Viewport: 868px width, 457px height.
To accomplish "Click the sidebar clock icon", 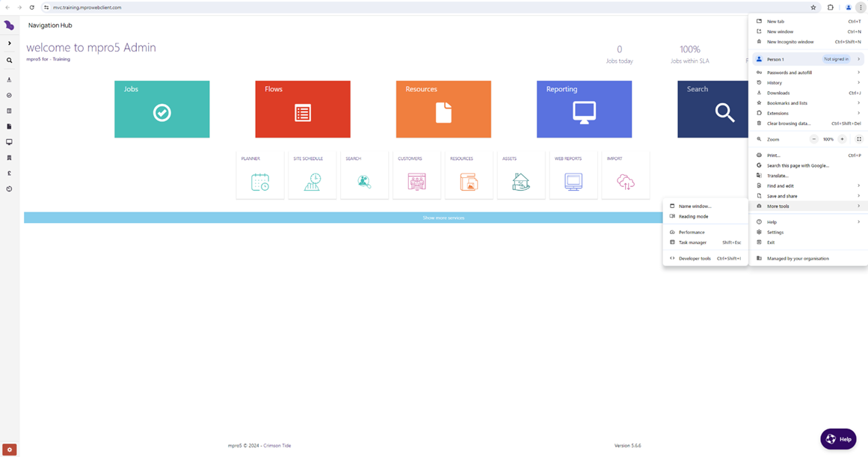I will click(x=10, y=189).
